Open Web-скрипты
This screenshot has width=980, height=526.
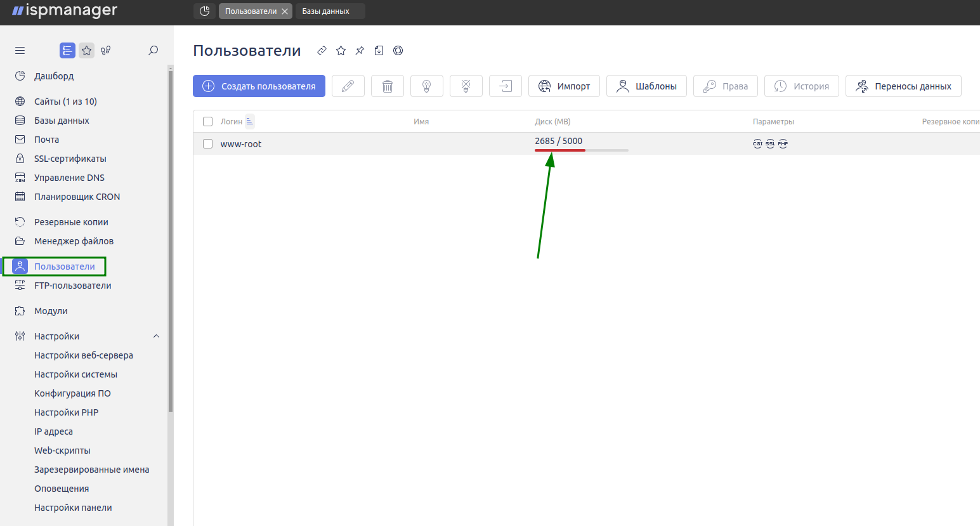tap(62, 450)
